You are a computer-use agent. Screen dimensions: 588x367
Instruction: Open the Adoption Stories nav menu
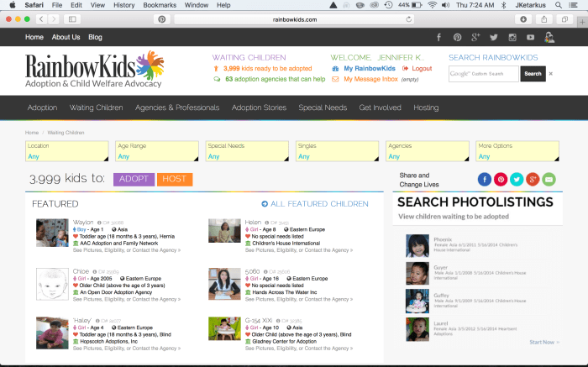(x=259, y=107)
